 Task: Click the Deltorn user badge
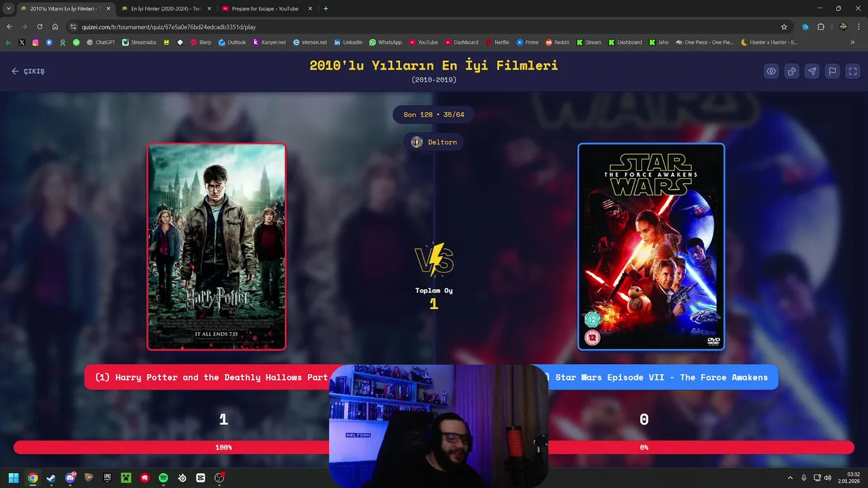coord(434,142)
